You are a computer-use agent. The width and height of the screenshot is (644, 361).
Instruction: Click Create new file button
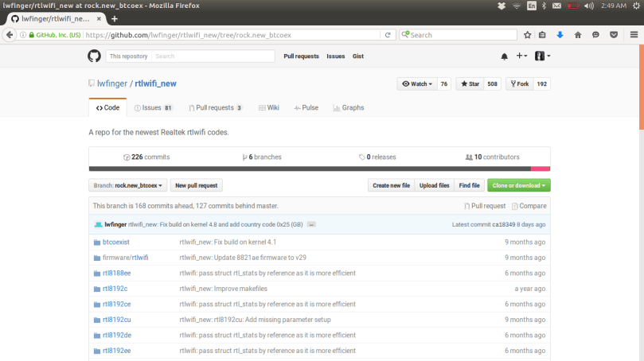(x=391, y=185)
